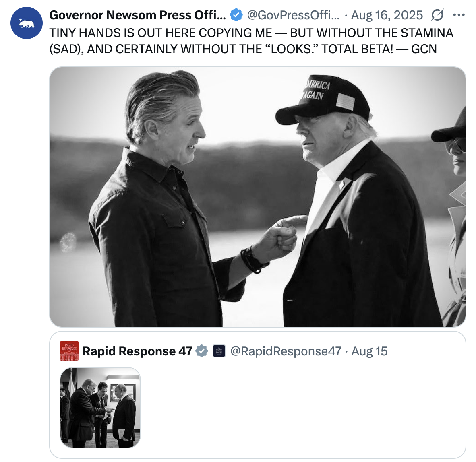Open the large black-and-white photo

pyautogui.click(x=257, y=196)
